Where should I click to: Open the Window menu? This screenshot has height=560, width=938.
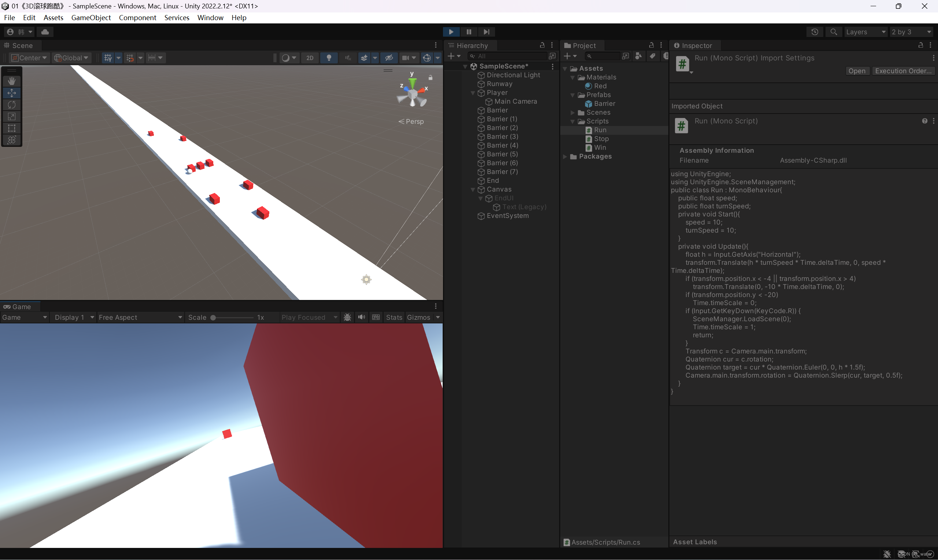[x=210, y=17]
